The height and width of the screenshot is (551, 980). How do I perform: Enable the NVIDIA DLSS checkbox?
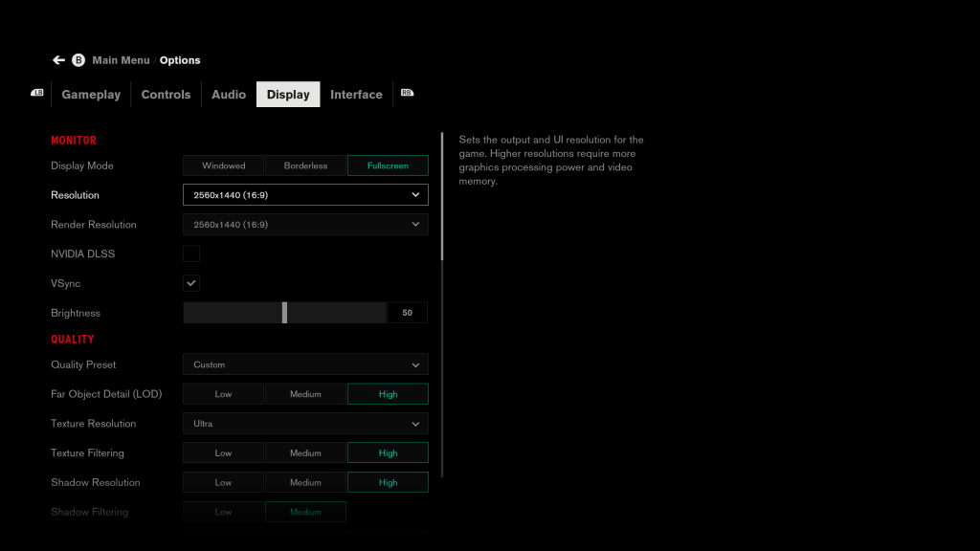click(x=191, y=253)
